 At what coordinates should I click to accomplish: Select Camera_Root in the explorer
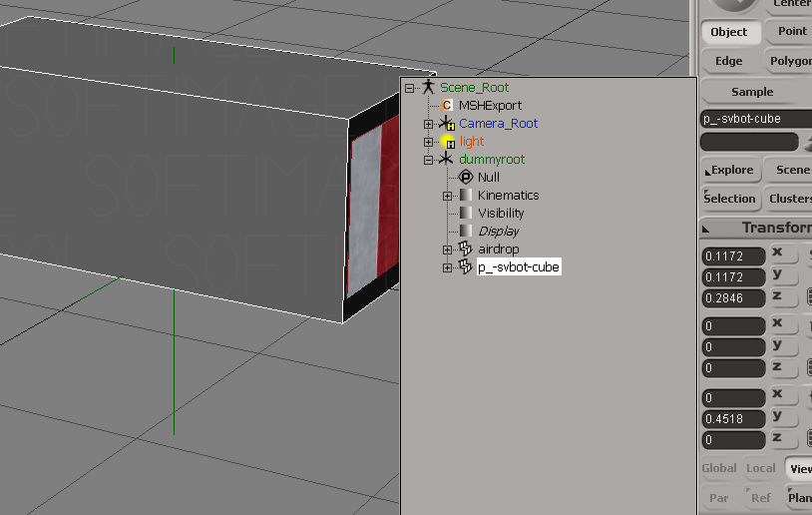498,124
